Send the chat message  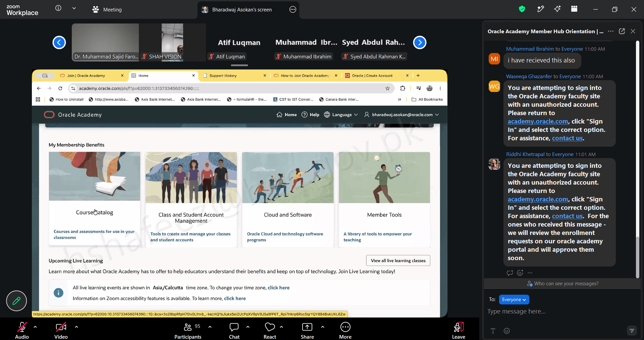[x=632, y=331]
